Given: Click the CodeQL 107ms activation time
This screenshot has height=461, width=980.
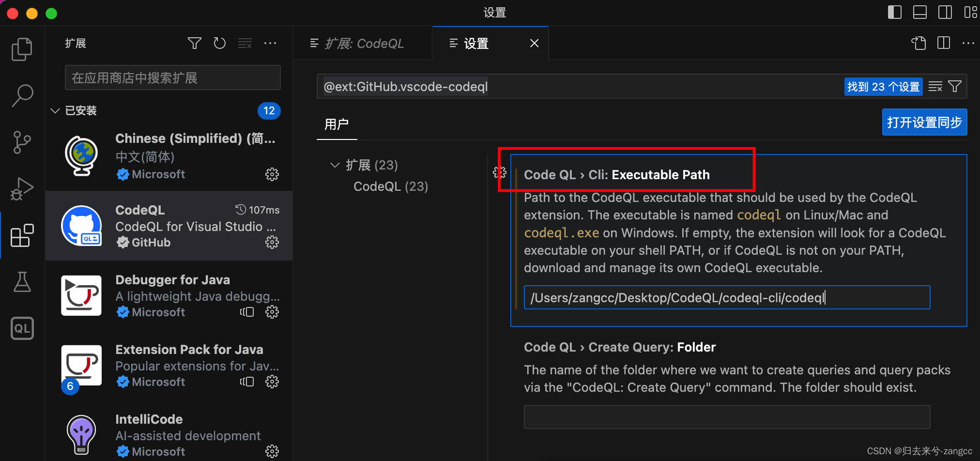Looking at the screenshot, I should [258, 210].
